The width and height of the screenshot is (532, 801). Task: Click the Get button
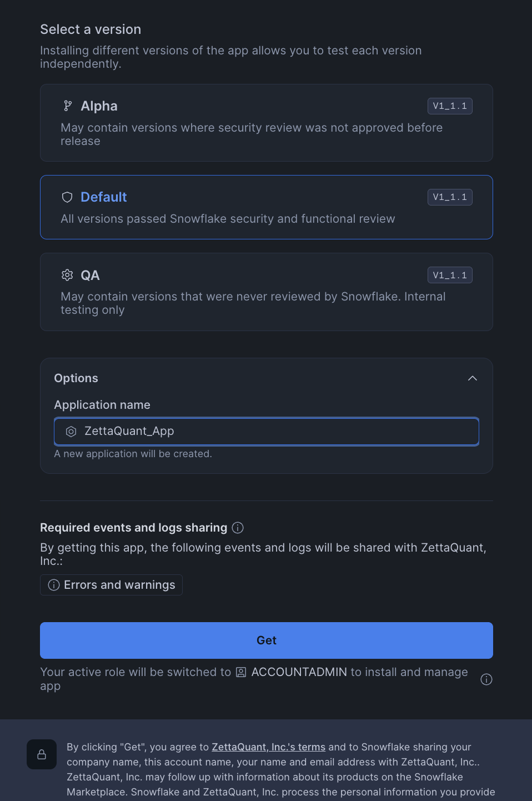pyautogui.click(x=267, y=640)
